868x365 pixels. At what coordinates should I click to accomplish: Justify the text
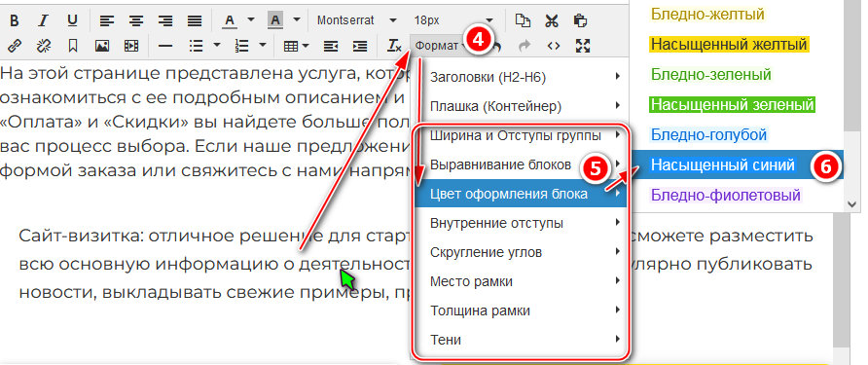194,21
